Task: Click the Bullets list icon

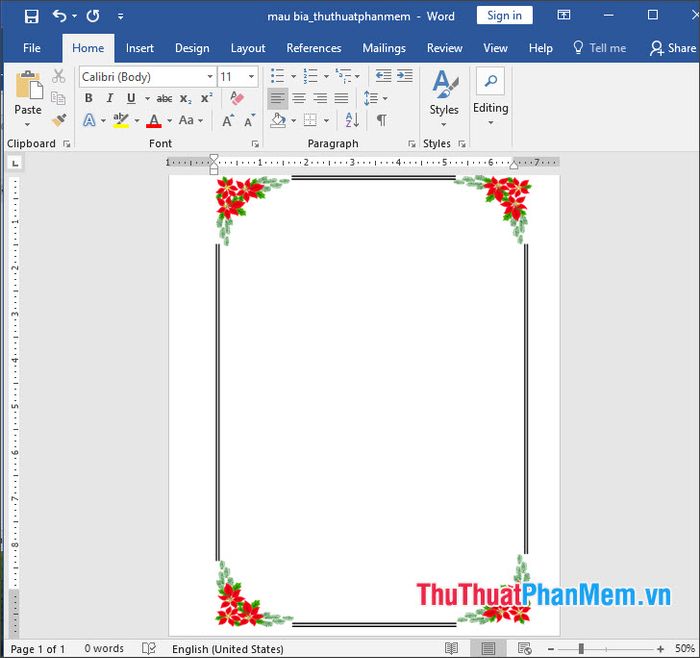Action: 277,76
